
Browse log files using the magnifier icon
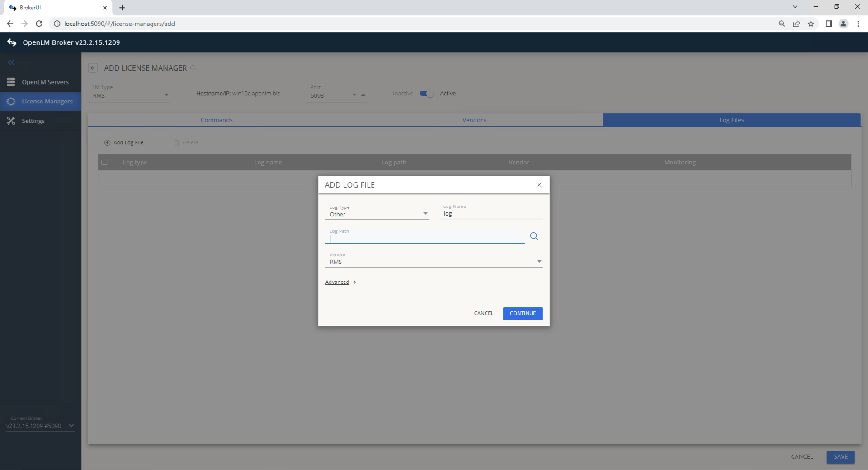(x=533, y=236)
